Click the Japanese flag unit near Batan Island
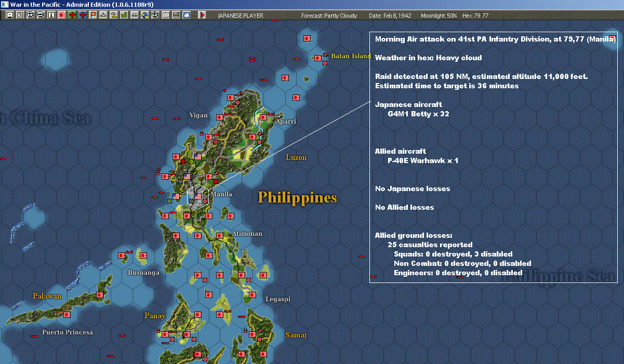 pos(317,58)
